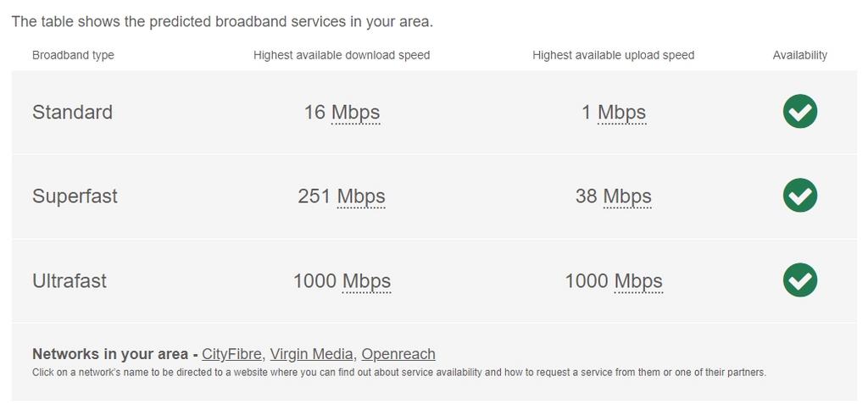Click the Availability column header
The image size is (868, 404).
coord(800,55)
